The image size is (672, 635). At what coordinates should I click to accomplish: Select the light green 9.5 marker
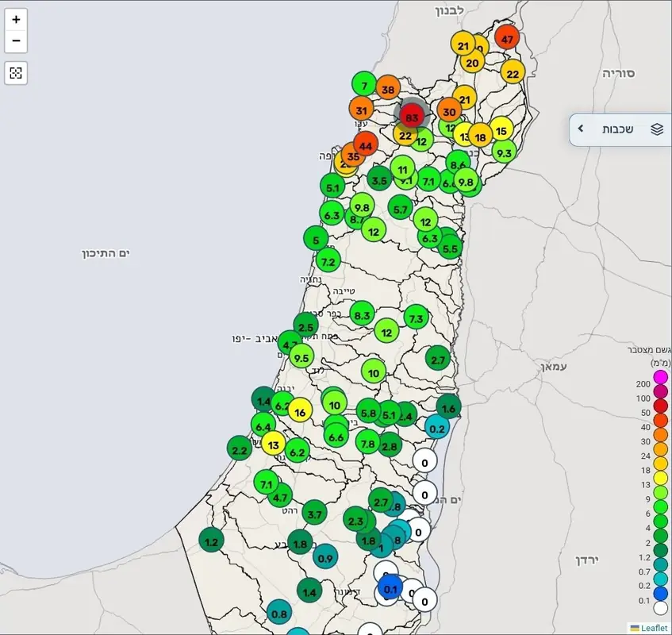coord(301,357)
